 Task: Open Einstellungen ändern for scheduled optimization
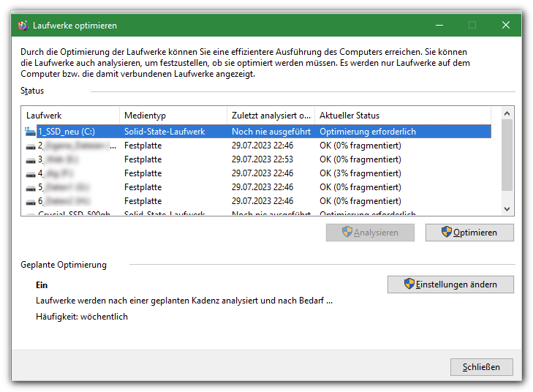tap(450, 284)
